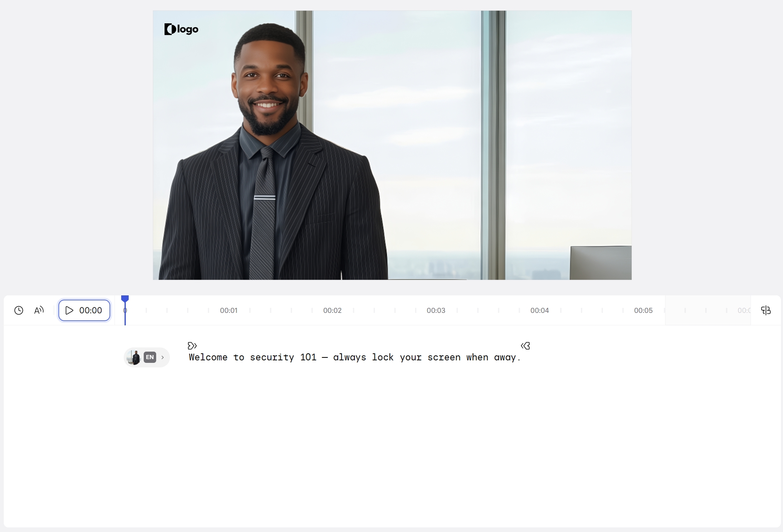This screenshot has width=783, height=532.
Task: Click the end marker icon above away
Action: (525, 346)
